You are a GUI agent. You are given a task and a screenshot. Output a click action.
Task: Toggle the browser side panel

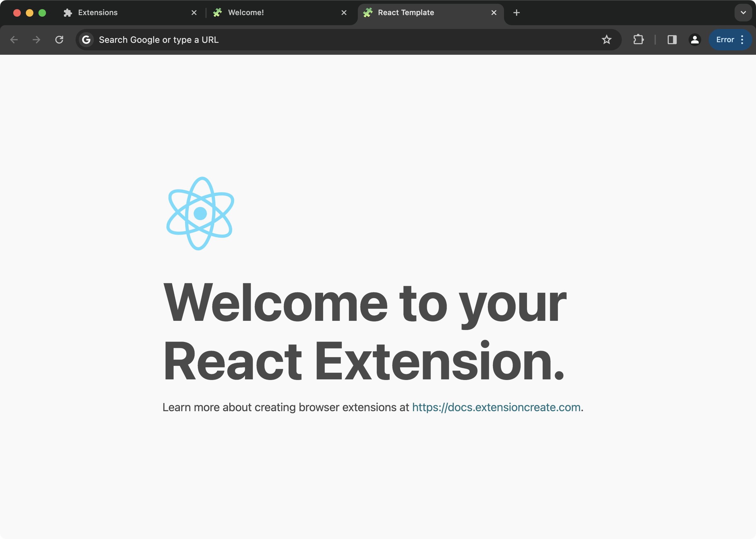(x=672, y=40)
